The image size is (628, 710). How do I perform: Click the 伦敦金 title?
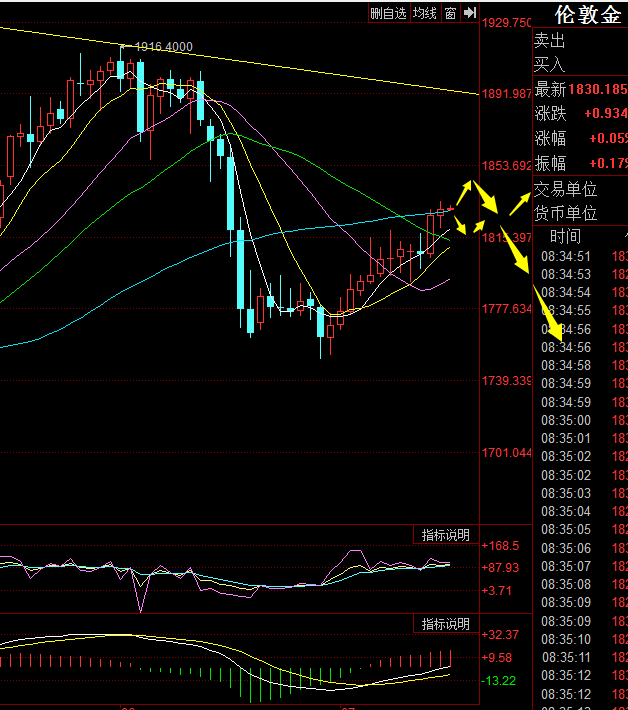588,15
